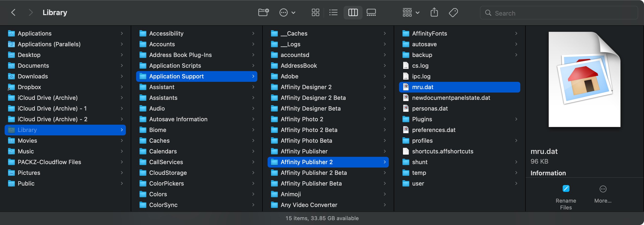Screen dimensions: 644x225
Task: Select preferences.dat file
Action: click(433, 130)
